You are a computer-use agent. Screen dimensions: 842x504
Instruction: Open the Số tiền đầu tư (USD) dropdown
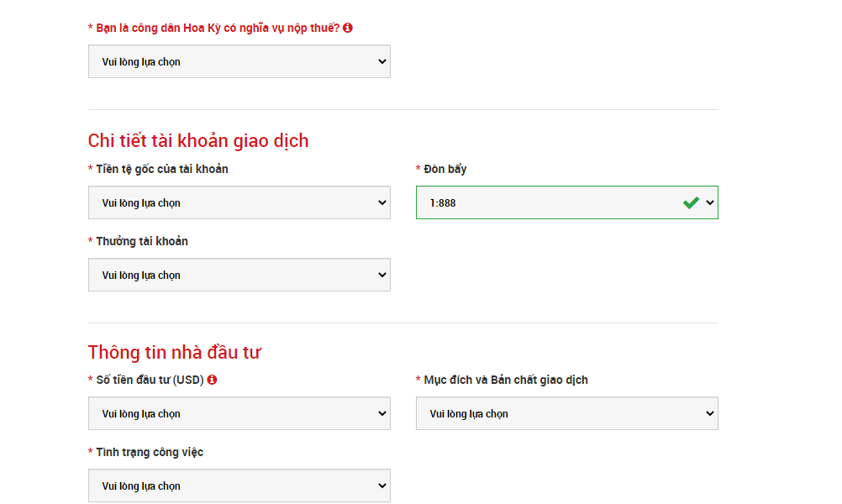tap(239, 413)
